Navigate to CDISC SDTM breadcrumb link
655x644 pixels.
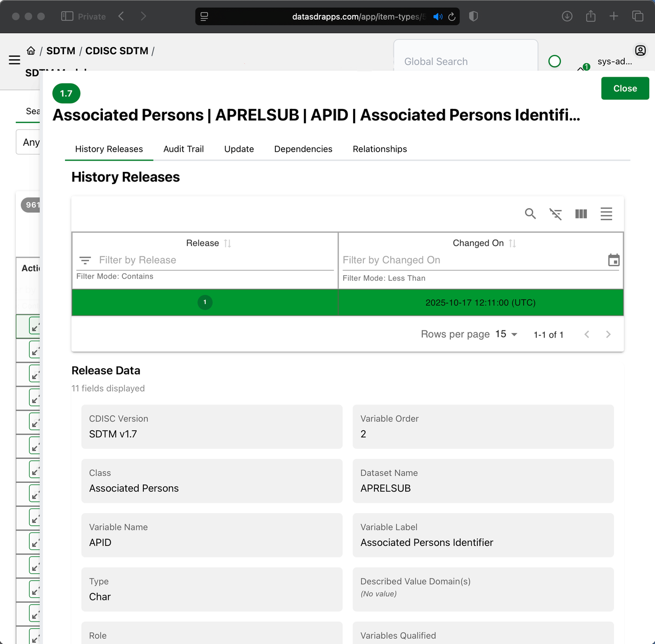tap(117, 51)
